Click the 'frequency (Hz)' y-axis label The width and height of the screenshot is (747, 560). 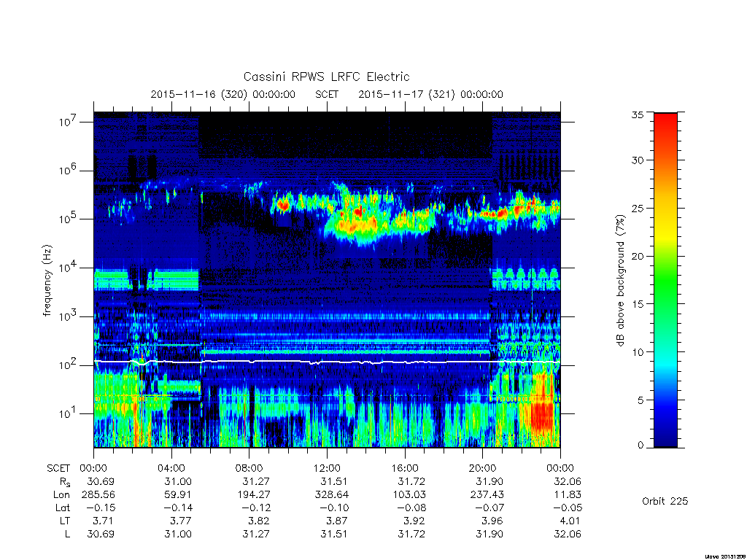click(x=47, y=281)
